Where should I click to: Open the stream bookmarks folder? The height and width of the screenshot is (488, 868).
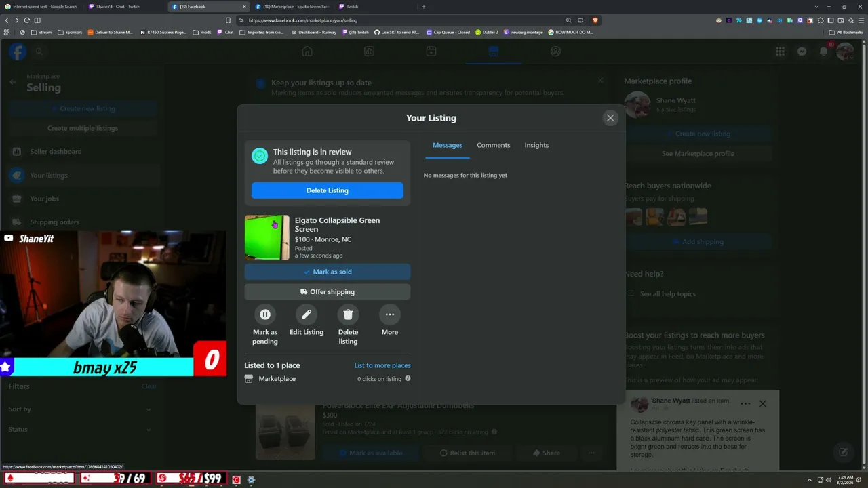pyautogui.click(x=41, y=32)
